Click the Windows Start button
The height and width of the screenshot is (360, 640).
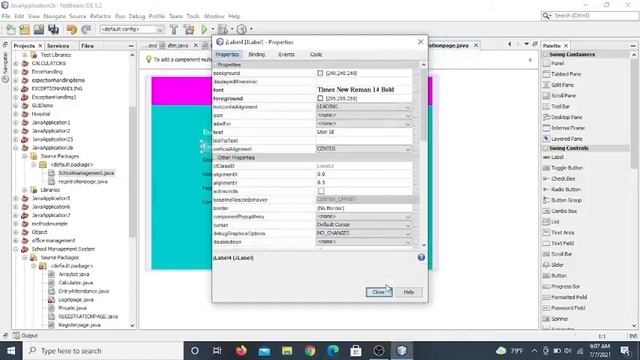11,351
